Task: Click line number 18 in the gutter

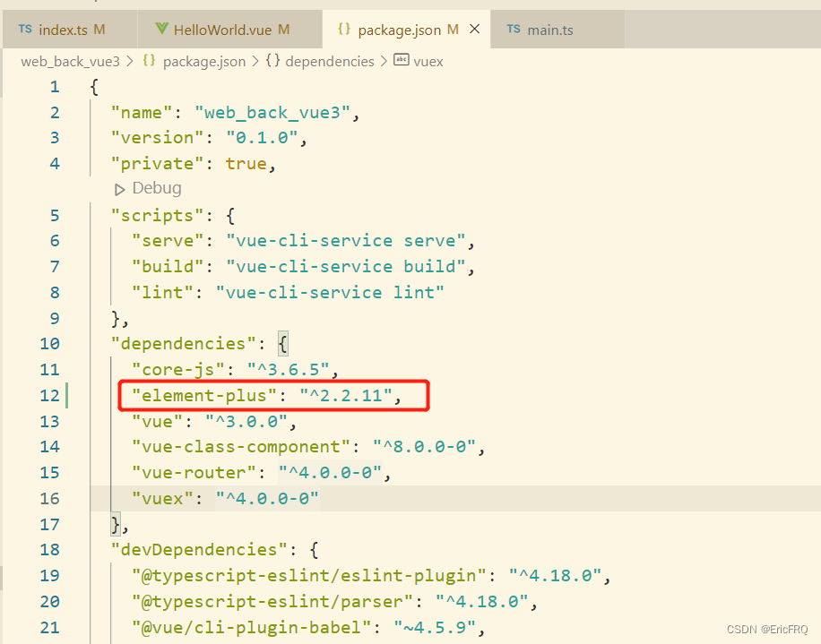Action: tap(49, 550)
